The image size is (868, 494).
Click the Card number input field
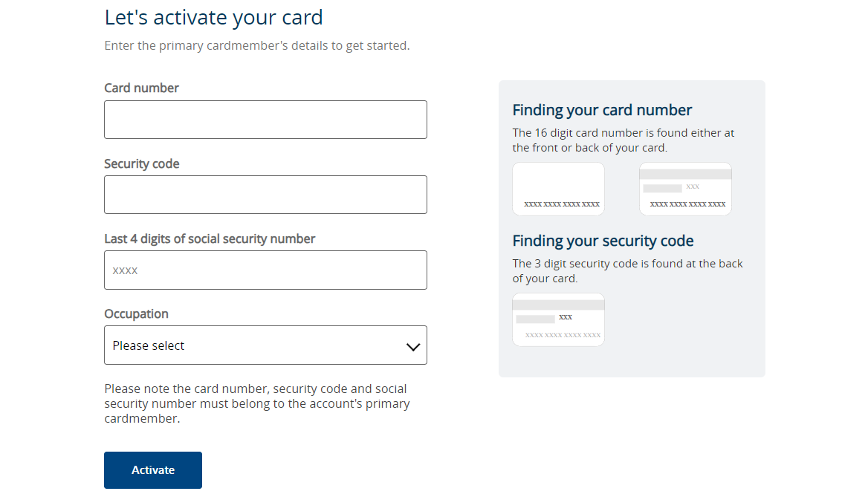pos(265,120)
